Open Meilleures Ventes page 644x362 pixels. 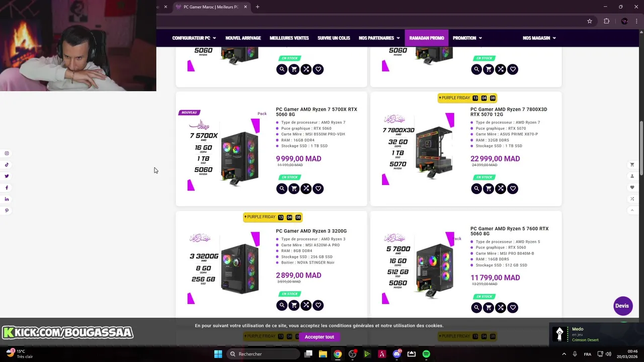(289, 38)
